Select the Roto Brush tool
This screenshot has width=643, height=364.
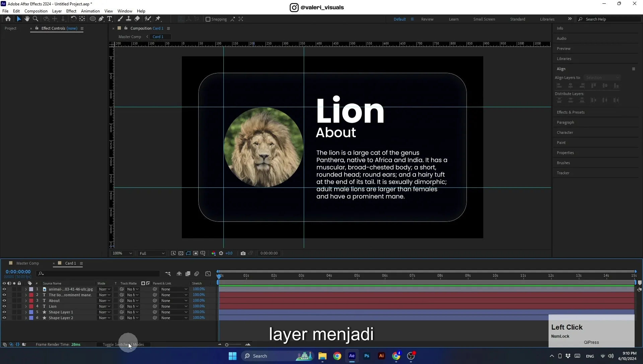148,19
